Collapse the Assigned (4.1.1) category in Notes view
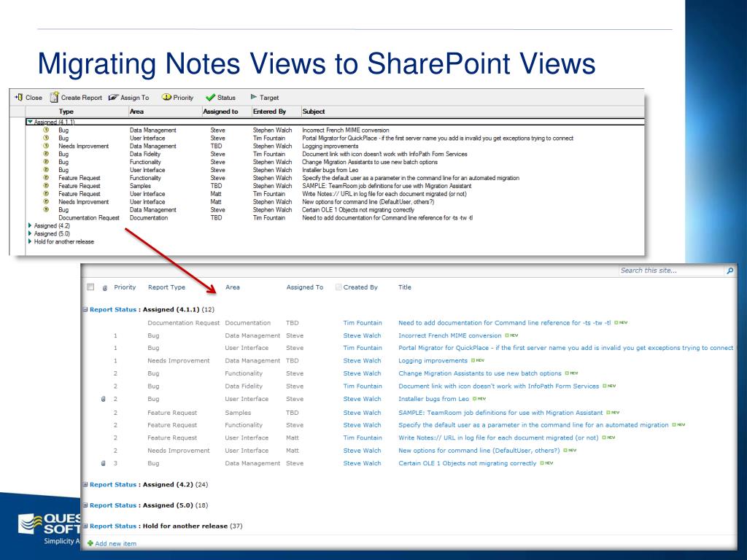This screenshot has height=560, width=747. (30, 122)
